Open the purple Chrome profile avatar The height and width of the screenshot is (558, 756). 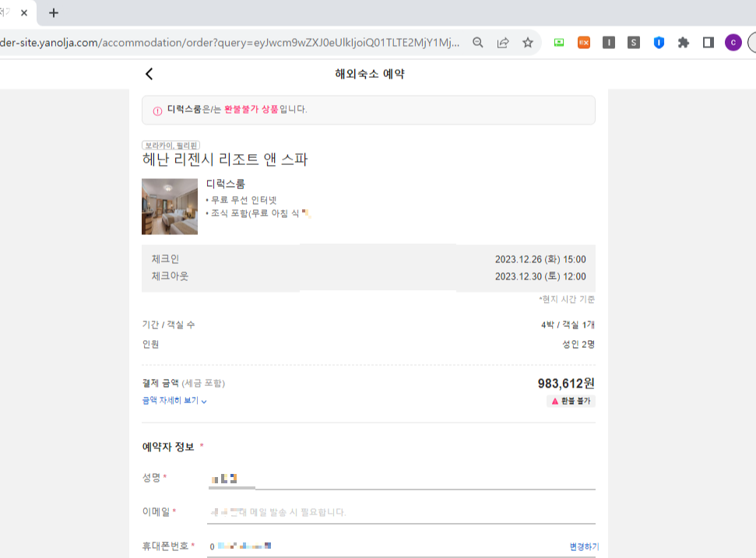733,43
